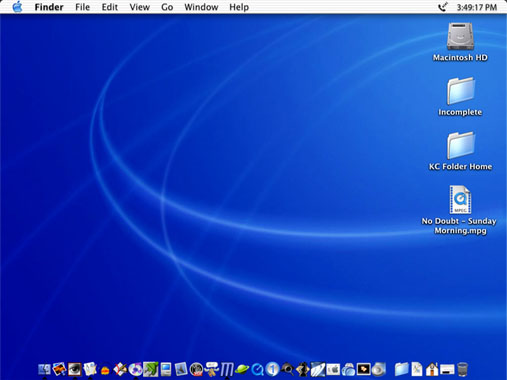
Task: Open the green planet icon in the Dock
Action: point(242,369)
